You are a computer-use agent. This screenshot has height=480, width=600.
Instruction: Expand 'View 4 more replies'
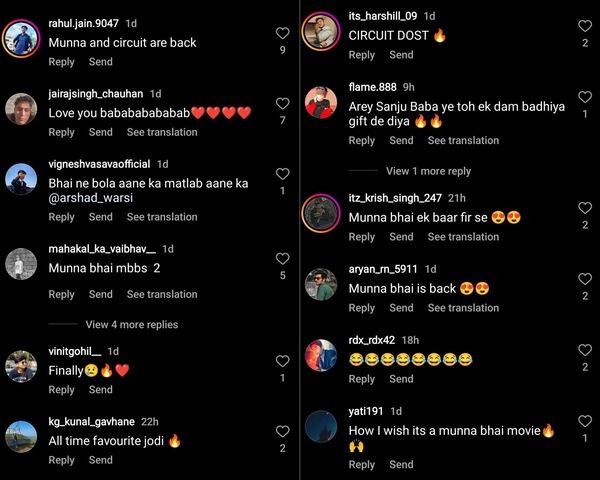(x=132, y=325)
